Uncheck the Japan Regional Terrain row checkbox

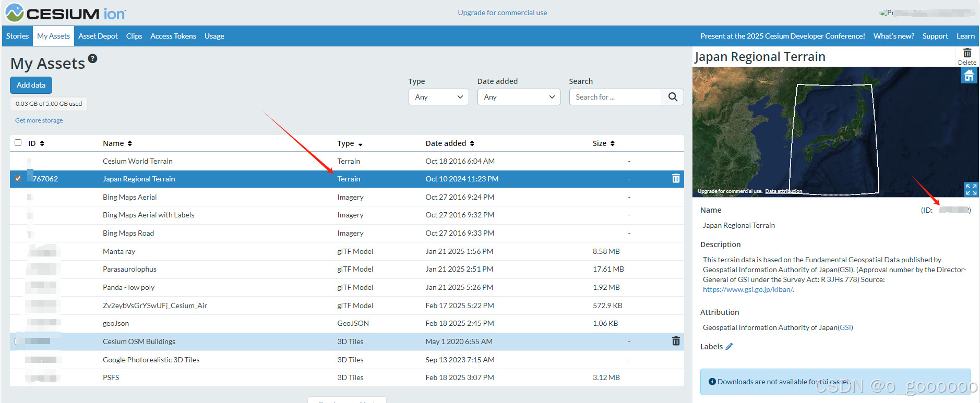click(18, 179)
